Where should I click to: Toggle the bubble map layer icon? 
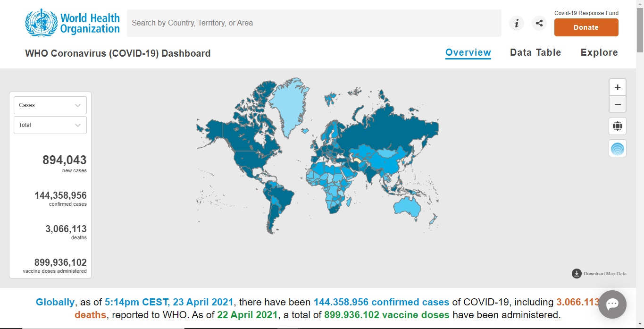[x=618, y=149]
